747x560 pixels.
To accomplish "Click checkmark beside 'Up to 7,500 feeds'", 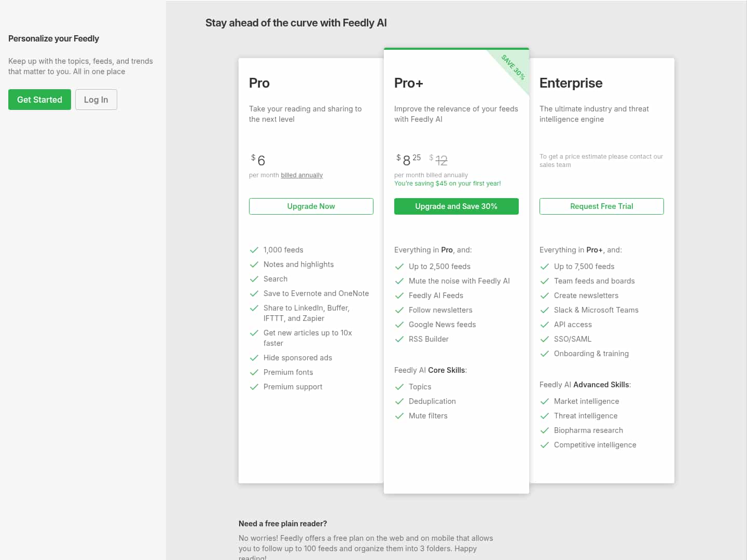I will (x=545, y=267).
